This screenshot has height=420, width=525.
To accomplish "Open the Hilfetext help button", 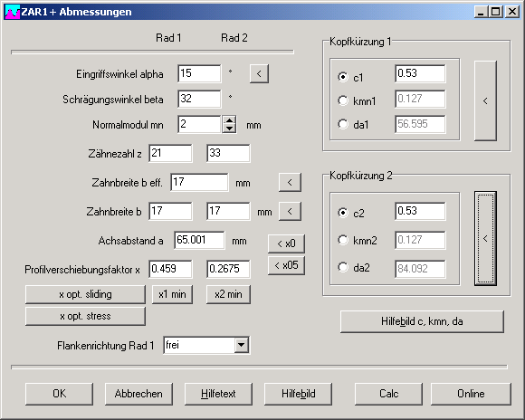I will click(218, 394).
